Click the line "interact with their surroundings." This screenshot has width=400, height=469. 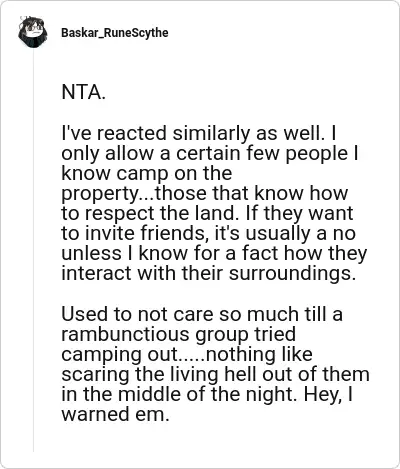click(209, 273)
